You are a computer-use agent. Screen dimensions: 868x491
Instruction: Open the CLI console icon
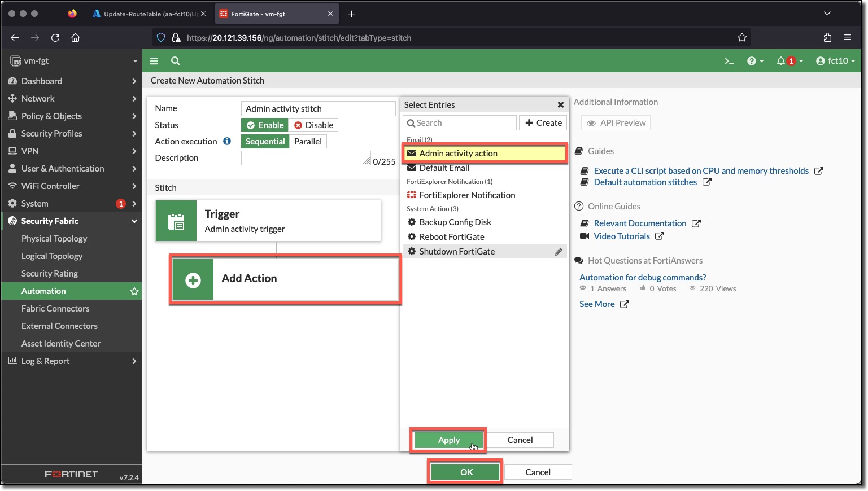pyautogui.click(x=730, y=61)
